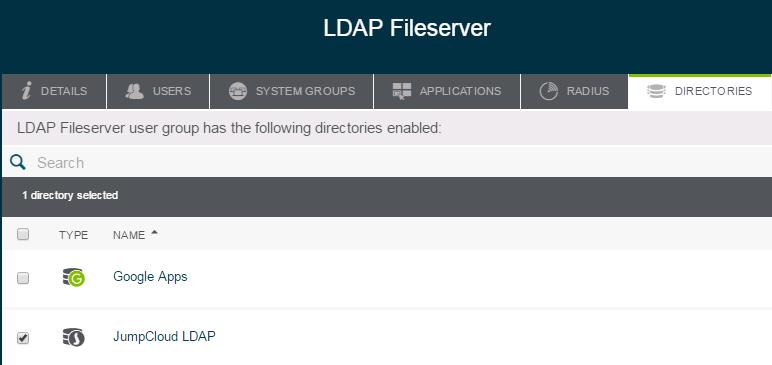
Task: Click the Directories tab database icon
Action: coord(656,91)
